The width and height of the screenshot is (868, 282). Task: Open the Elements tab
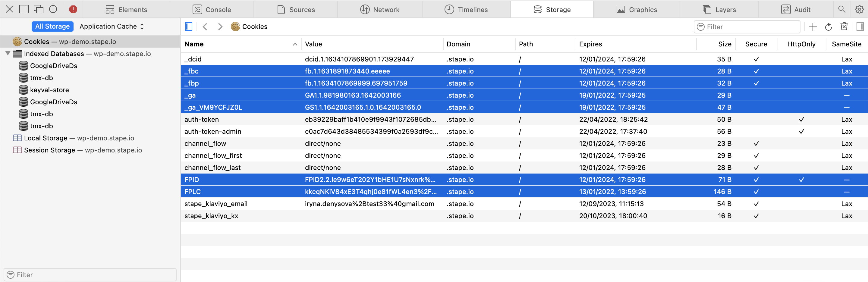(x=126, y=9)
